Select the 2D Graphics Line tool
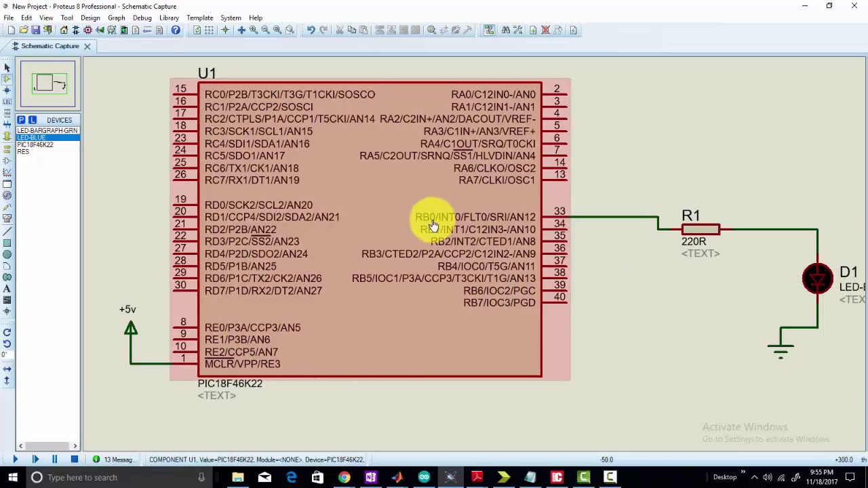 point(7,230)
